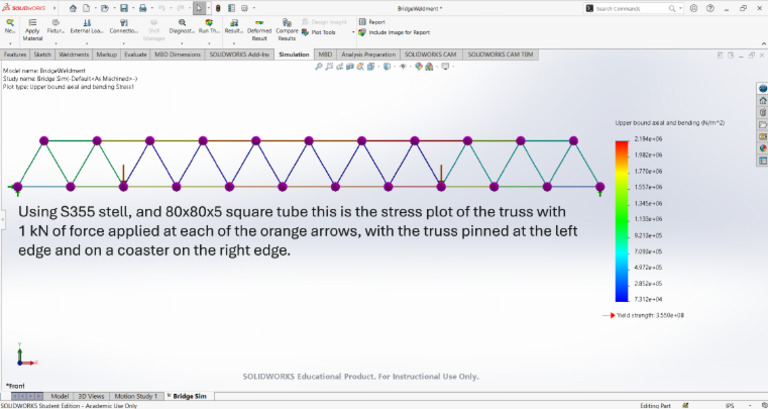Expand the New Study dropdown arrow
768x409 pixels.
pos(10,44)
